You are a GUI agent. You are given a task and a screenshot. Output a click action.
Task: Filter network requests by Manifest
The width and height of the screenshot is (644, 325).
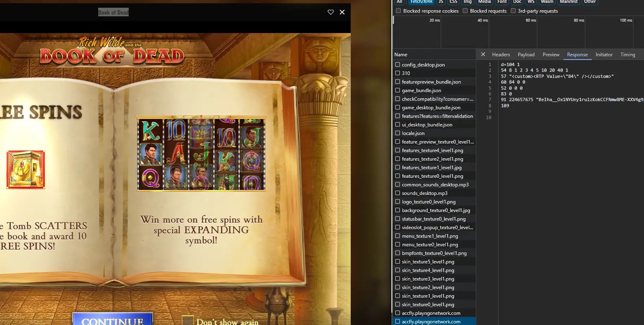tap(569, 2)
